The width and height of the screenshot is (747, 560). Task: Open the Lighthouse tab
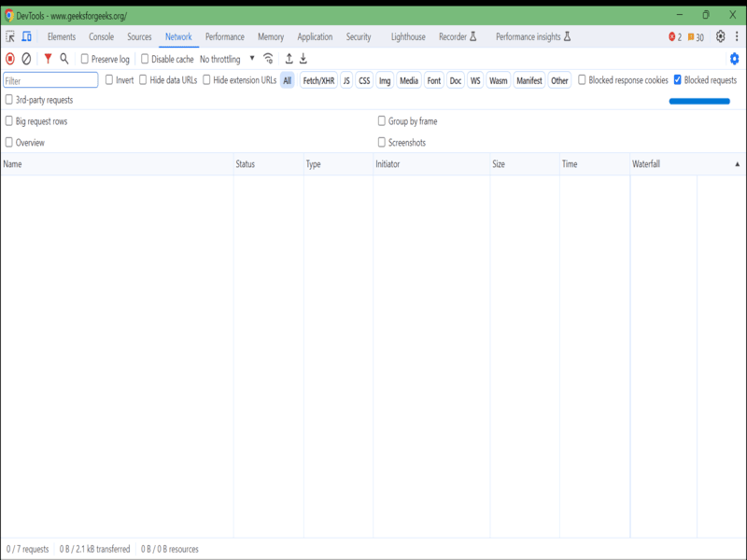click(x=408, y=36)
